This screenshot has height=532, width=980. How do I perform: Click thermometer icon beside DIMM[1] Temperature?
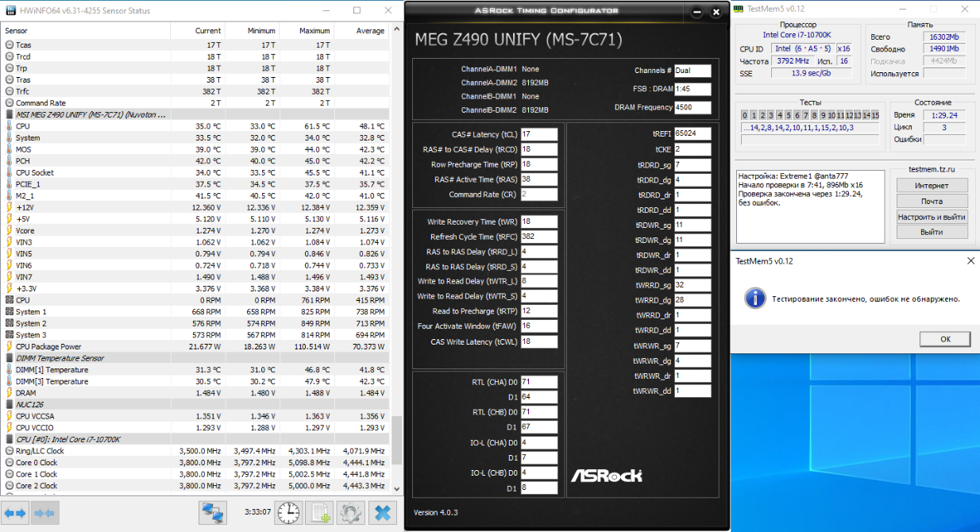pyautogui.click(x=9, y=370)
